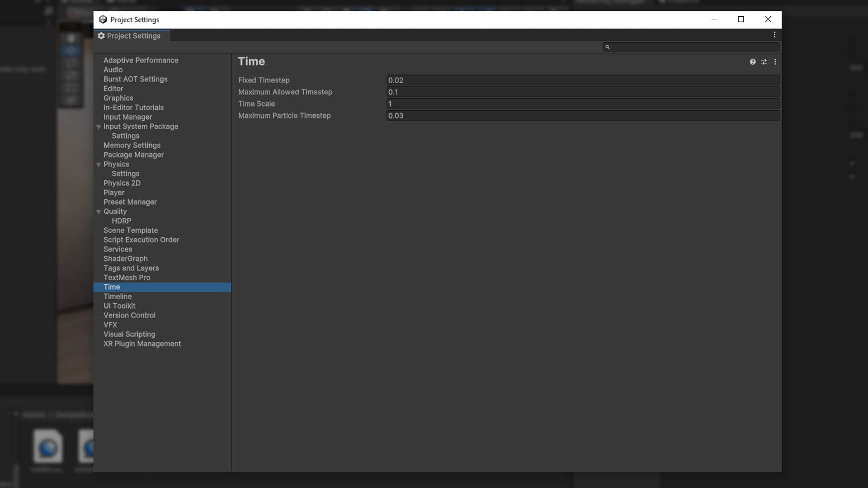The width and height of the screenshot is (868, 488).
Task: Select the Project Settings tab
Action: tap(133, 36)
